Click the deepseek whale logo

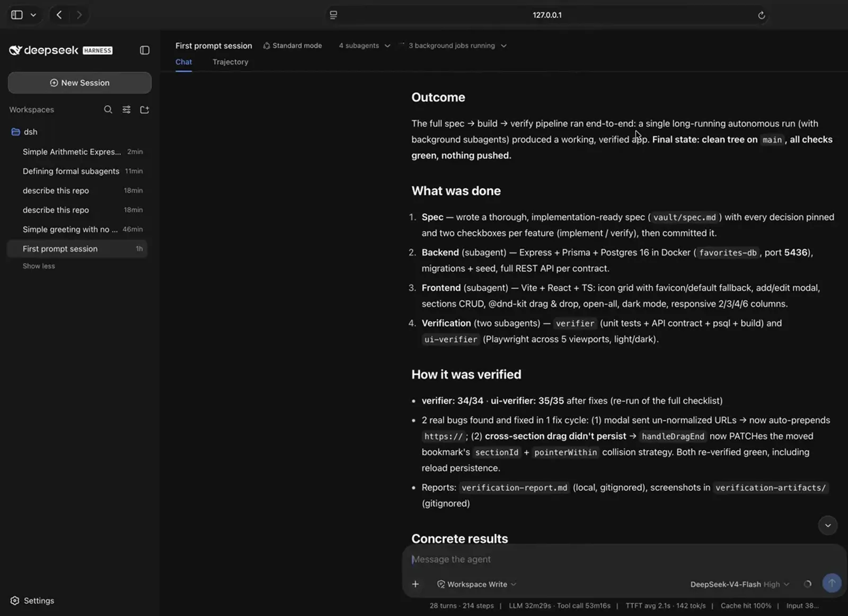tap(15, 50)
